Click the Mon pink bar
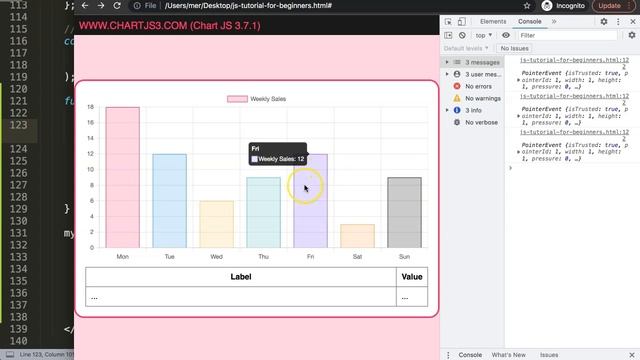 pos(122,177)
